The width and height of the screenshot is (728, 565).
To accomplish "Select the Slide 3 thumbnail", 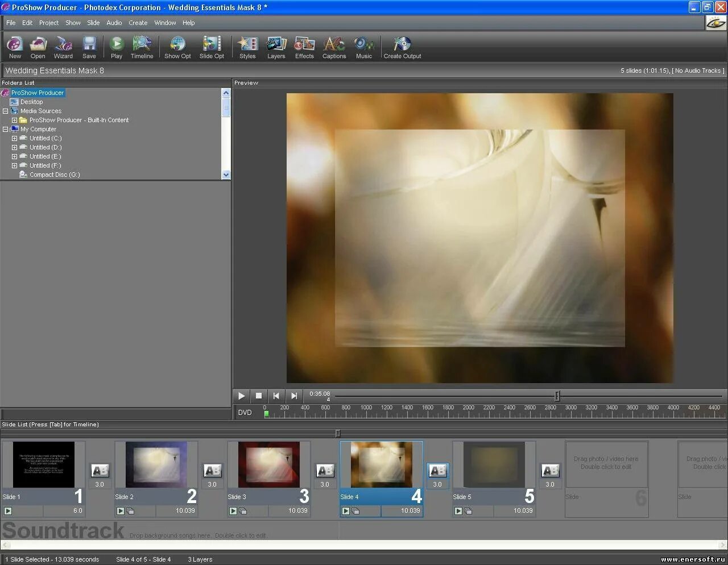I will (268, 465).
